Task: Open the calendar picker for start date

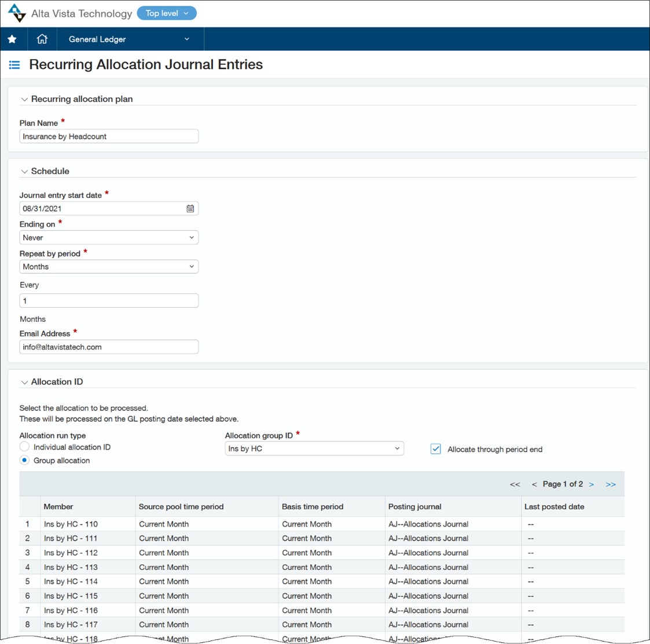Action: pyautogui.click(x=190, y=208)
